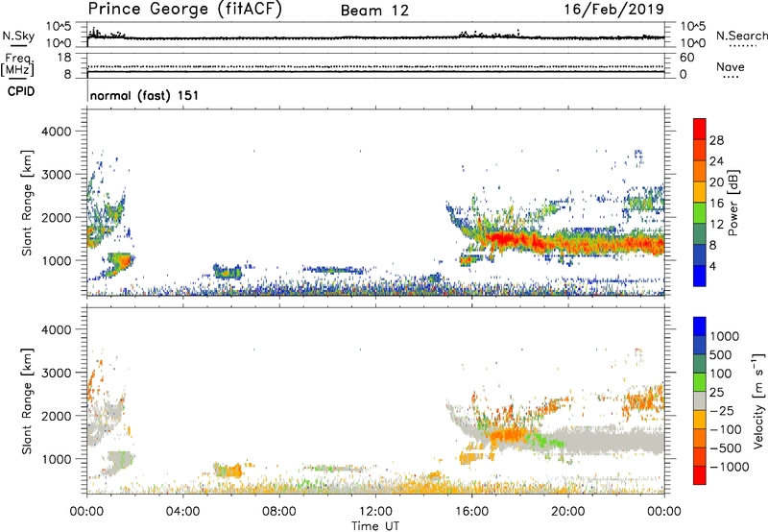Click the "28" tick on the power colorbar
Image resolution: width=768 pixels, height=532 pixels.
[x=716, y=140]
